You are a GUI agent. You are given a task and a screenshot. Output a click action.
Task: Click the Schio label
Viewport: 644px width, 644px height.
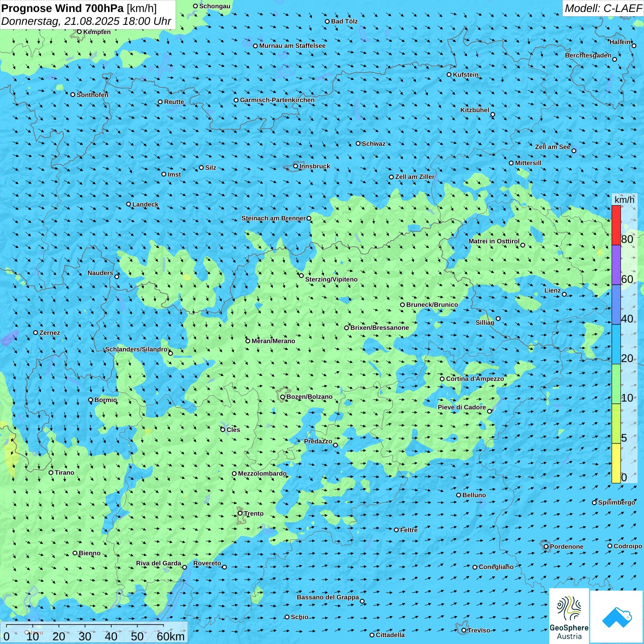pos(299,617)
